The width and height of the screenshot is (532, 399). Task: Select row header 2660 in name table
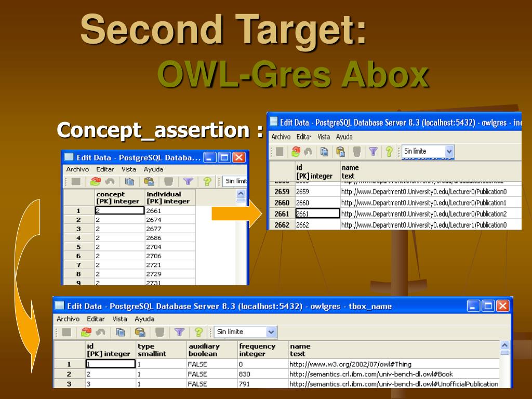282,203
